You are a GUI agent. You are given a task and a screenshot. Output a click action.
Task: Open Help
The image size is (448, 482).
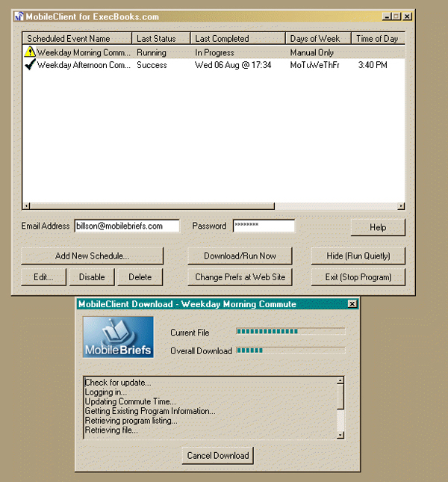coord(378,227)
